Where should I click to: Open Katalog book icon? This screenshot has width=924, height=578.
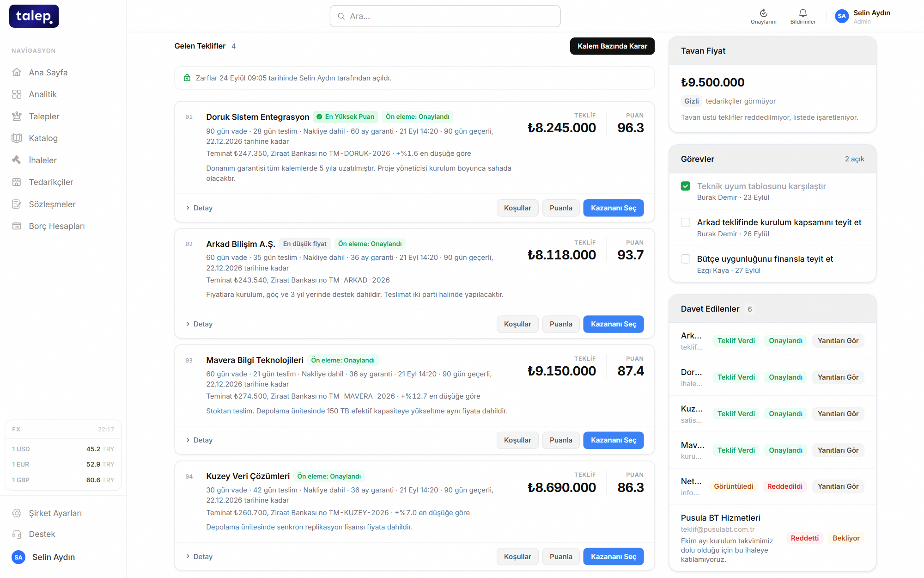point(17,138)
